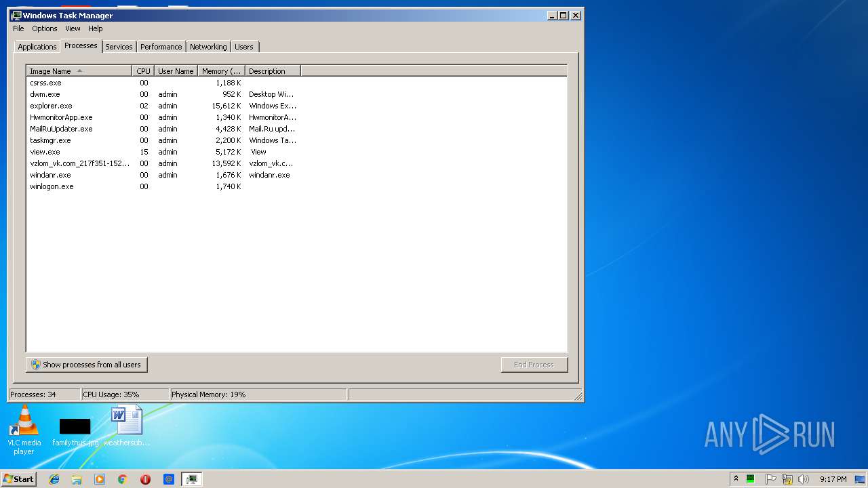Maximize the Task Manager window
The height and width of the screenshot is (488, 868).
coord(563,15)
